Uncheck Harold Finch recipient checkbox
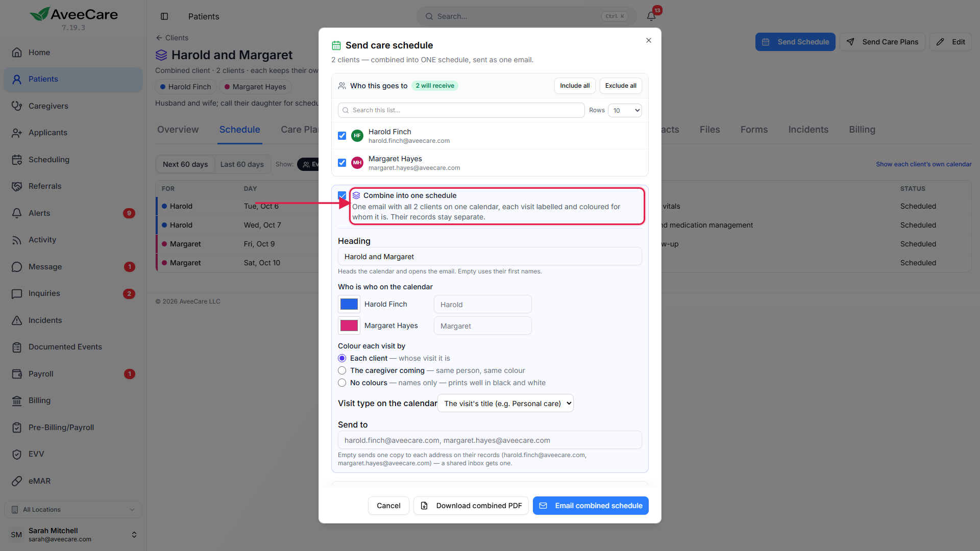This screenshot has height=551, width=980. (x=342, y=136)
